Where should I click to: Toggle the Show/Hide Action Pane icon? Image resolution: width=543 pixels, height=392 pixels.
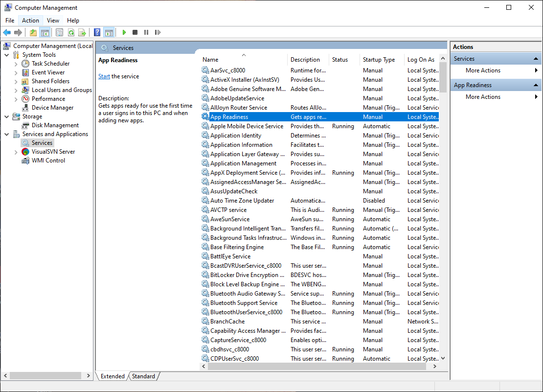[108, 32]
